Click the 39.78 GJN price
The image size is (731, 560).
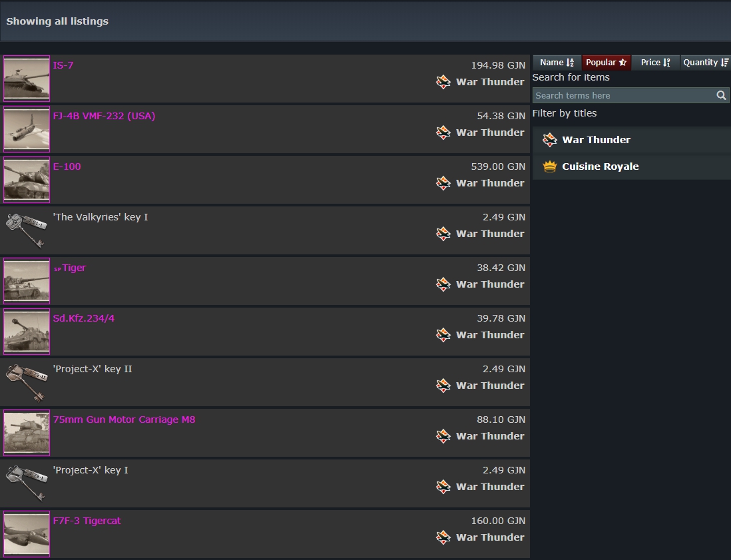501,318
